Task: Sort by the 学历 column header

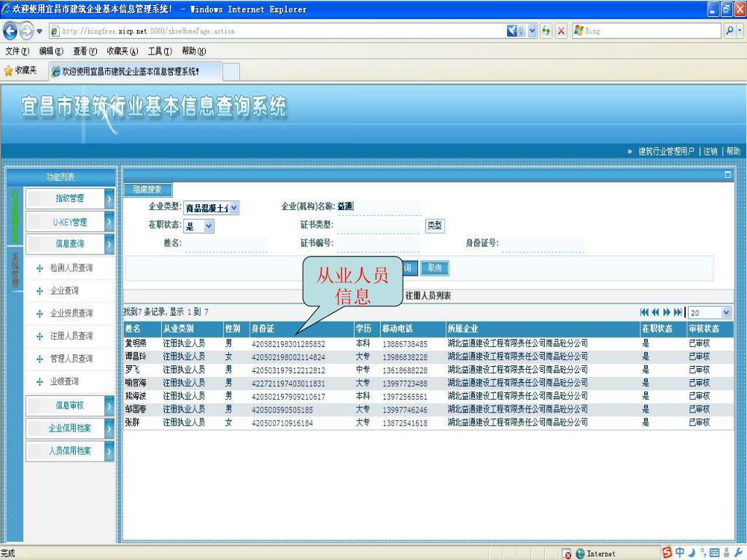Action: point(366,329)
